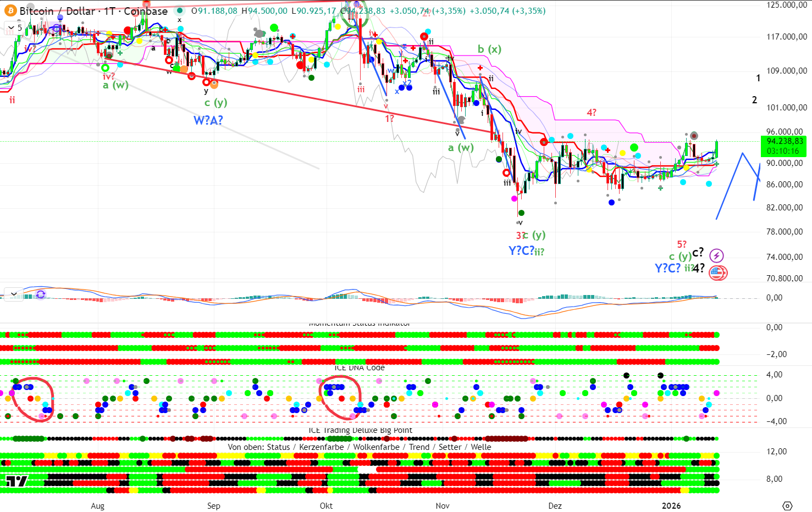Click the green market status dot
The height and width of the screenshot is (512, 812).
pyautogui.click(x=180, y=11)
